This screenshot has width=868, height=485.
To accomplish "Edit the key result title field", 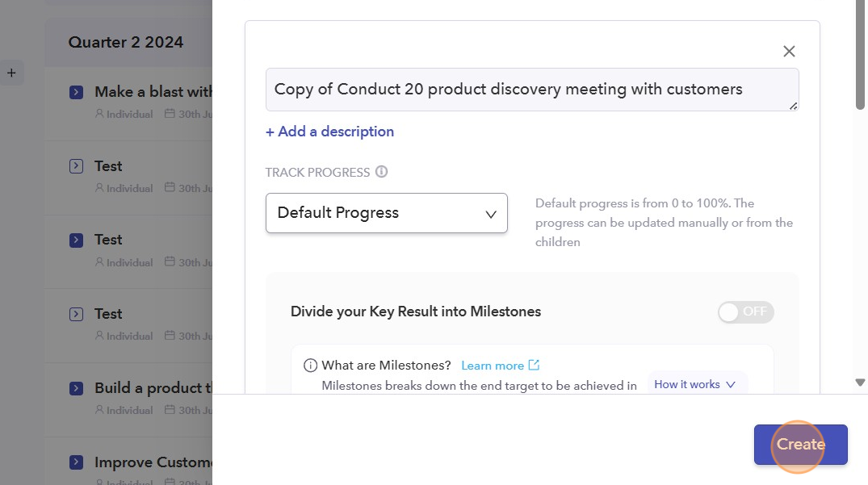I will [x=531, y=90].
